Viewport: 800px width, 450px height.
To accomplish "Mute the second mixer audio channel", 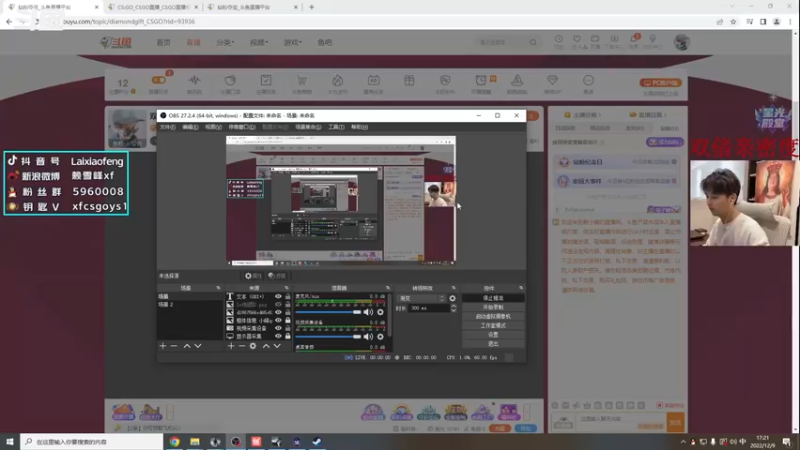I will tap(368, 337).
